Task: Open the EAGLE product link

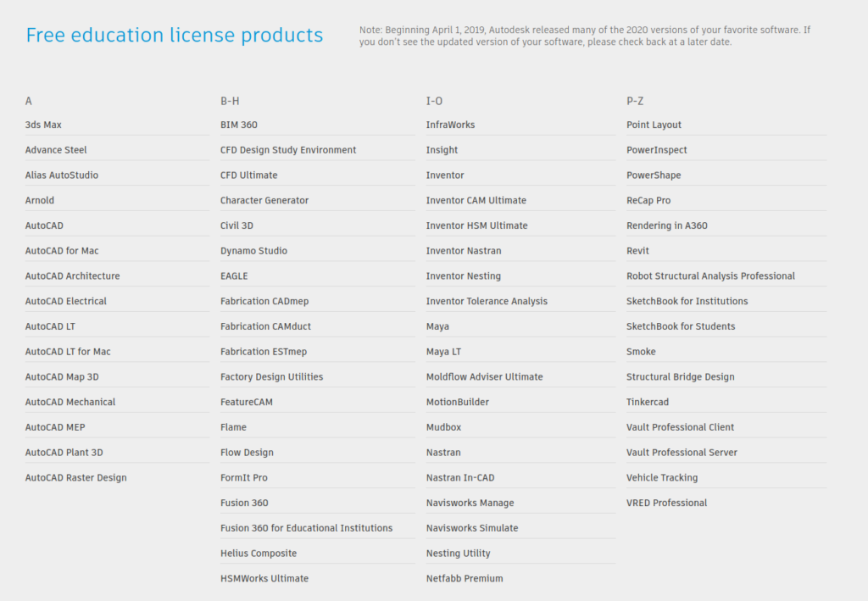Action: click(x=234, y=275)
